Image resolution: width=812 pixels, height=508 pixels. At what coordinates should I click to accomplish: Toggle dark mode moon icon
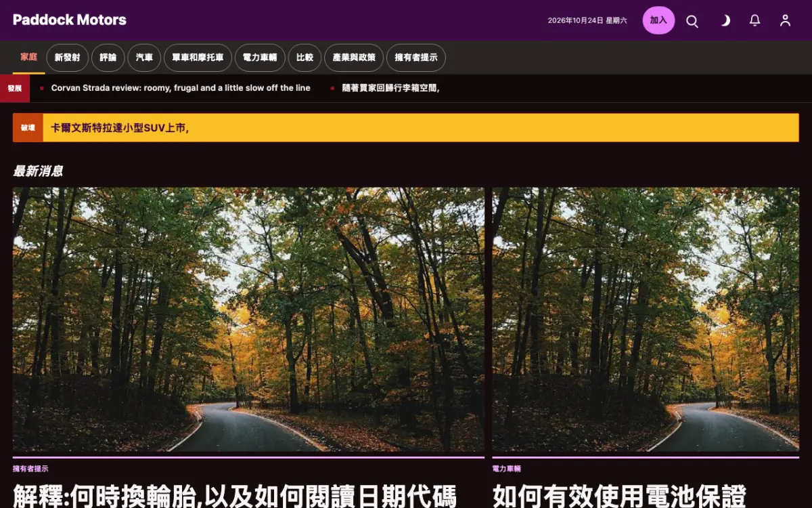click(725, 21)
